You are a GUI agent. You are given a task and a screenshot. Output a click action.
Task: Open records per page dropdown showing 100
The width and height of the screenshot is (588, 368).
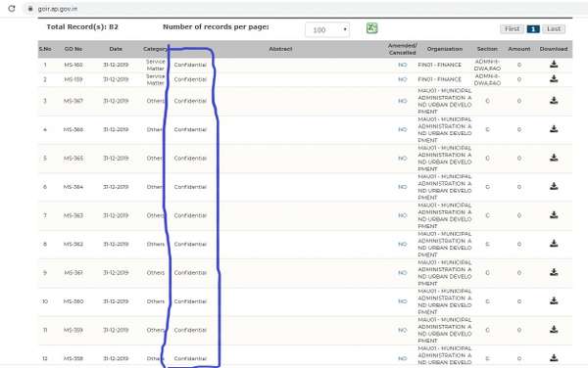tap(327, 29)
